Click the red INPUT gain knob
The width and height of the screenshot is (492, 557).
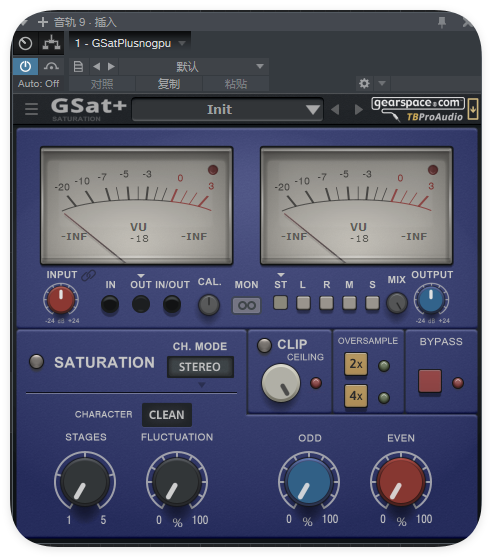(x=61, y=299)
